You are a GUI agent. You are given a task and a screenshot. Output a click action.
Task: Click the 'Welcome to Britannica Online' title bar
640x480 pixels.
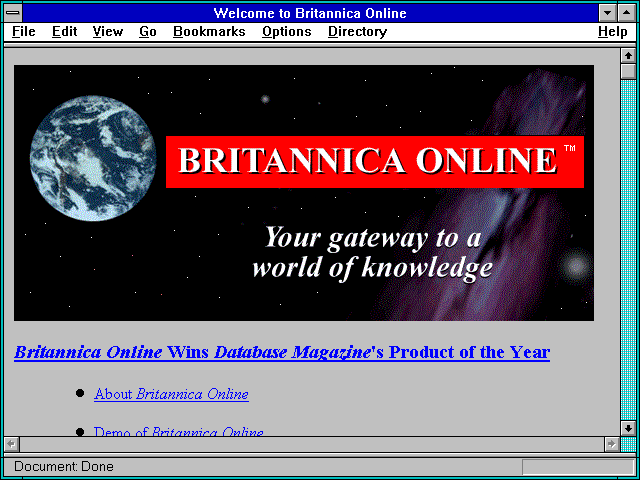310,13
